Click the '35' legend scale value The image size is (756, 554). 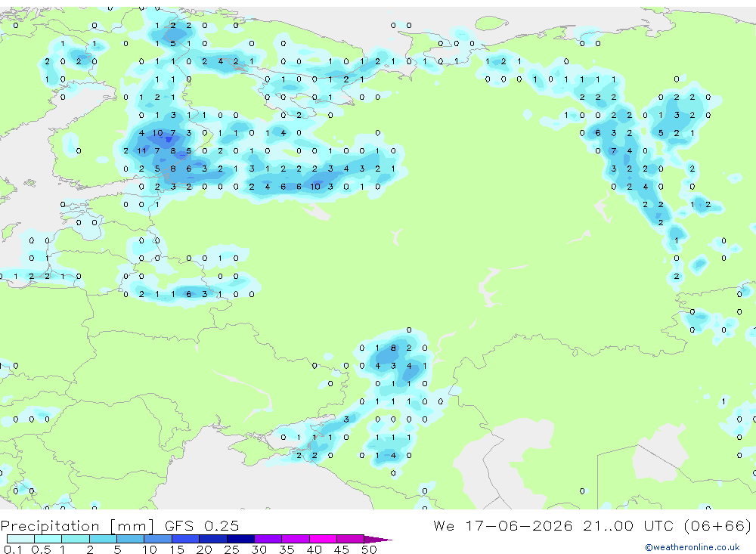click(x=287, y=549)
